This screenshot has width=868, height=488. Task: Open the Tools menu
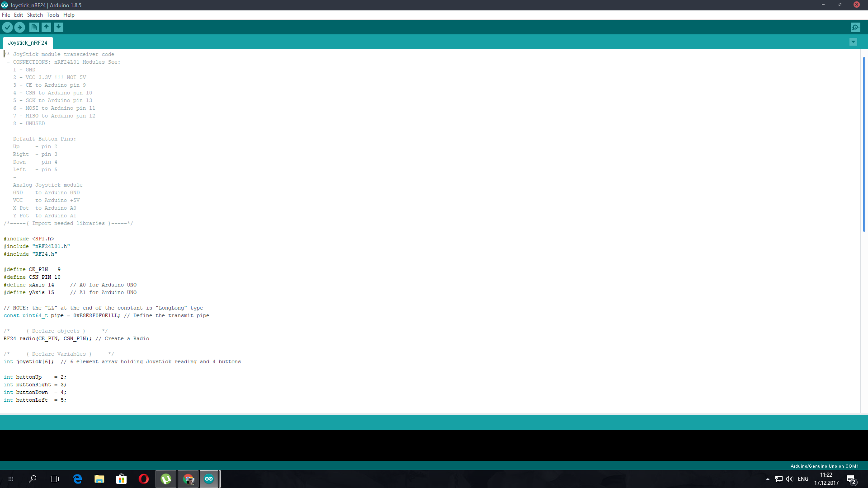53,15
